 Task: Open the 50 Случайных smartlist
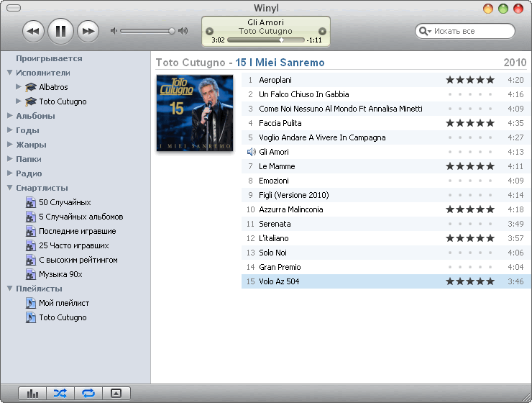pyautogui.click(x=65, y=202)
